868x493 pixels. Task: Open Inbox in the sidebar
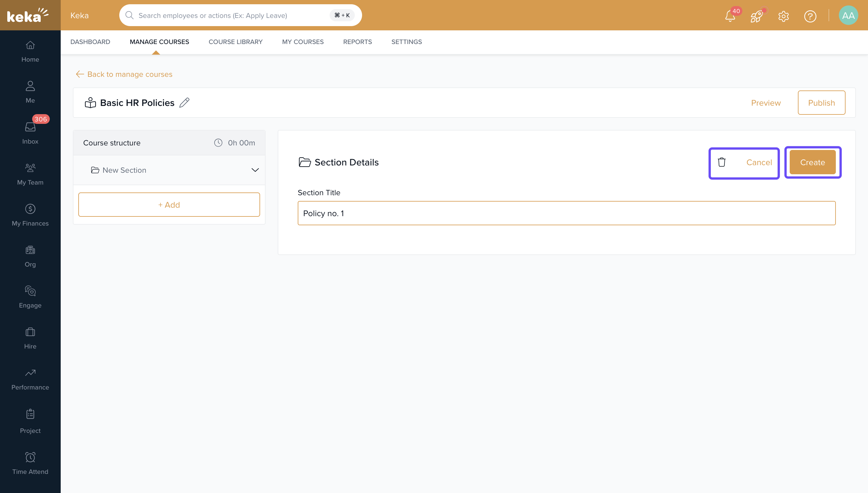[x=30, y=132]
